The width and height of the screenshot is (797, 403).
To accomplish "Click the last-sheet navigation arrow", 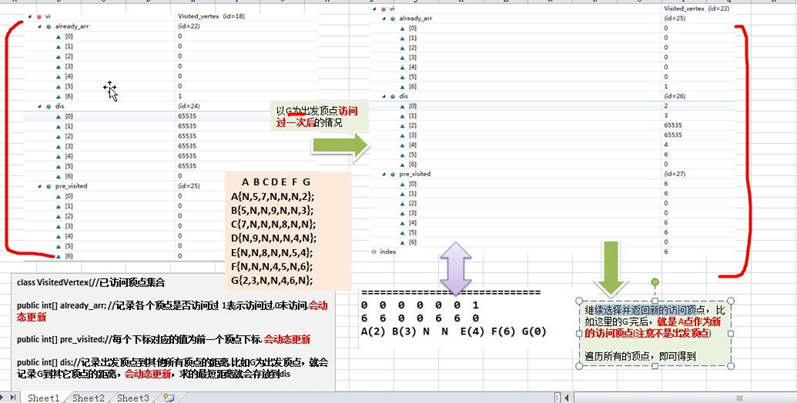I will coord(14,397).
